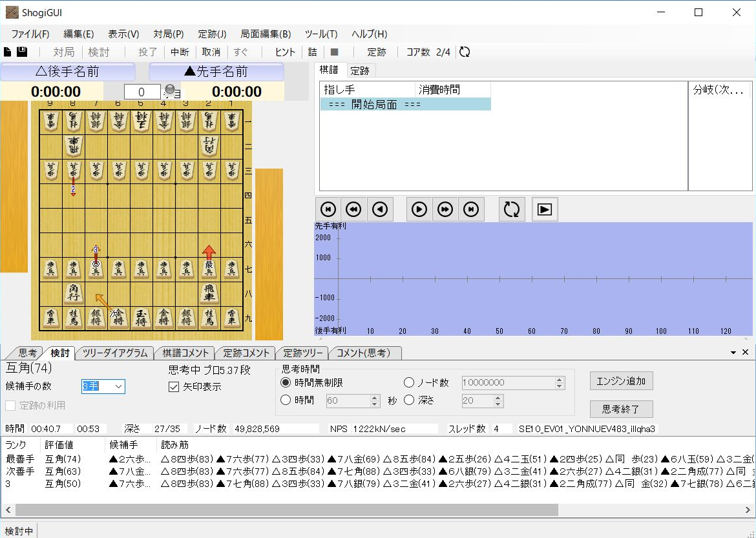Fast forward several moves button
Viewport: 756px width, 538px height.
[445, 210]
